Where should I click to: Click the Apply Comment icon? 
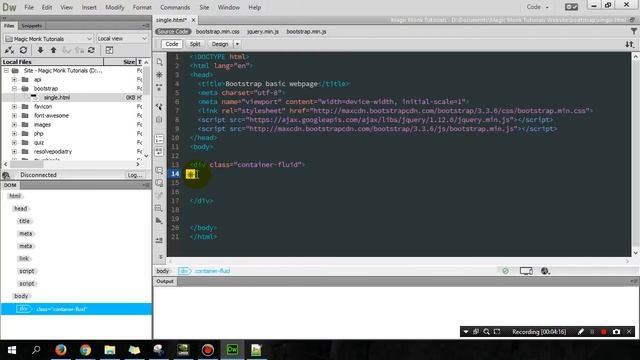[x=159, y=171]
